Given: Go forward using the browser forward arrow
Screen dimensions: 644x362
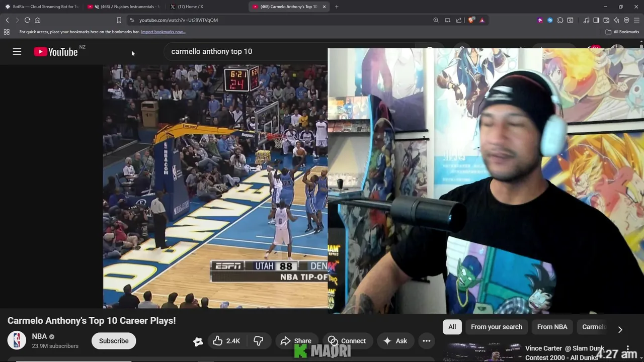Looking at the screenshot, I should tap(17, 20).
